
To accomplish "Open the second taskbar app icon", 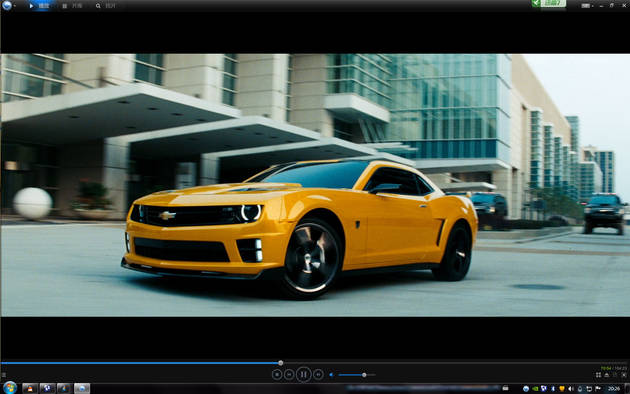I will tap(47, 388).
